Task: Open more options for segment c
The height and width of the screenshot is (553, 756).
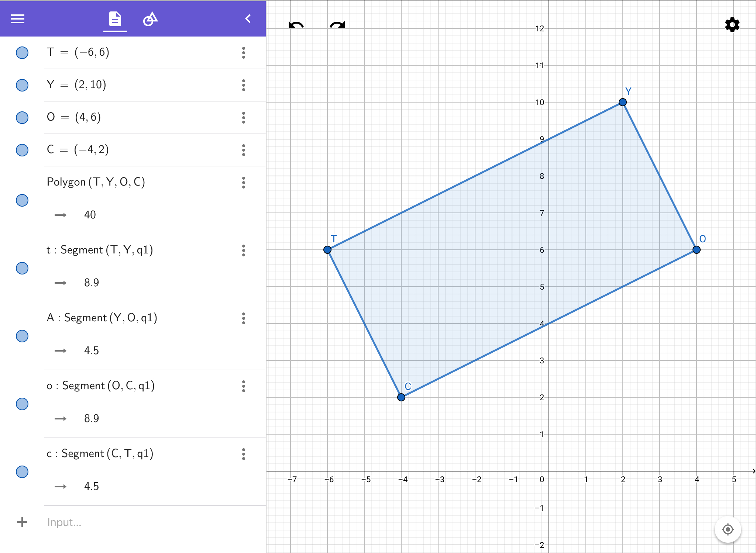Action: 244,454
